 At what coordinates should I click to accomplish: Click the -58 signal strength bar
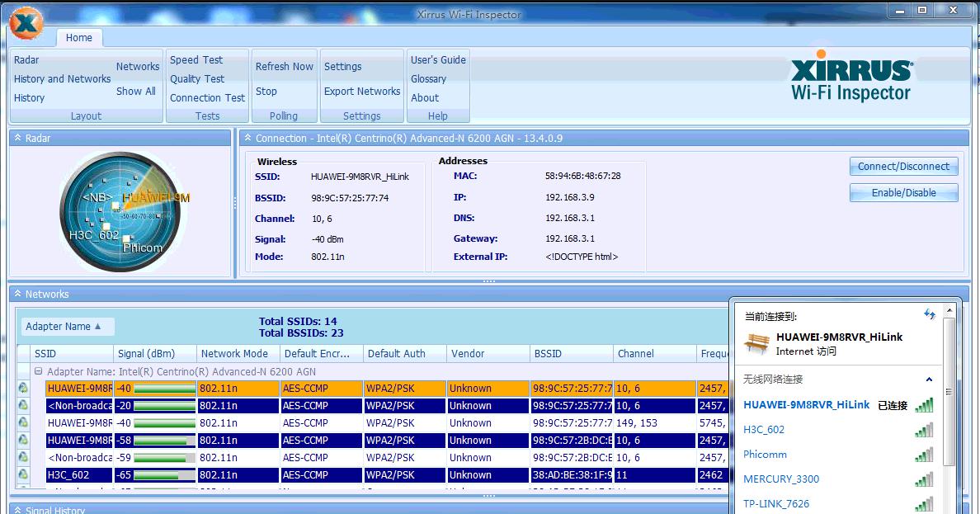coord(164,441)
